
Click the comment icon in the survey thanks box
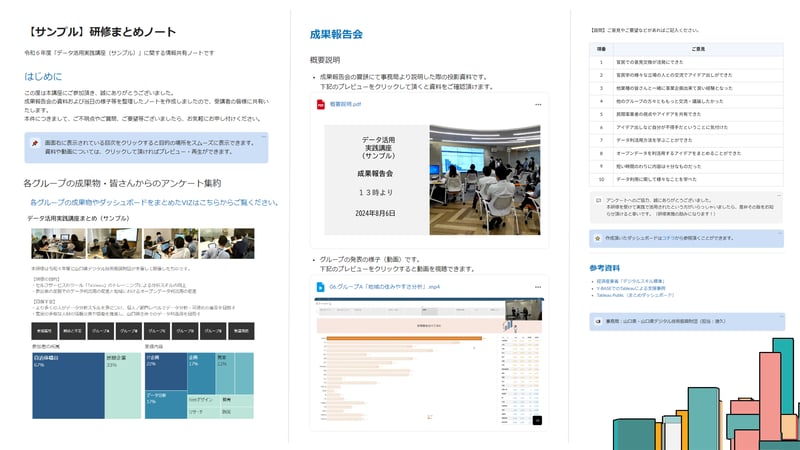click(x=597, y=200)
